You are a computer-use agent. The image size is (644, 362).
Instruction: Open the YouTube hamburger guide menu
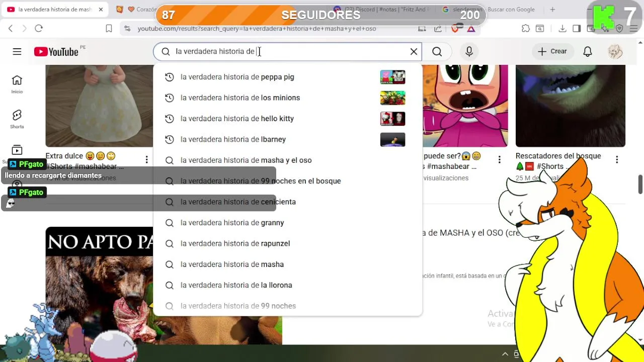pyautogui.click(x=17, y=51)
